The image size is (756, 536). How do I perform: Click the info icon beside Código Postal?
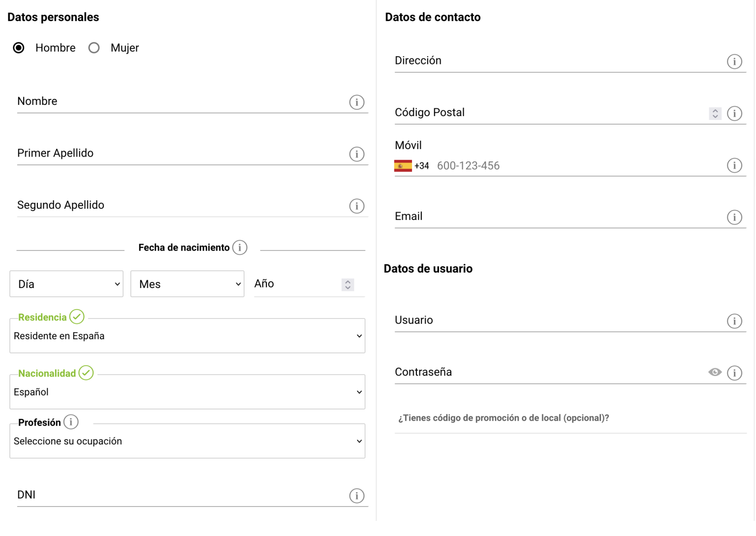(734, 113)
